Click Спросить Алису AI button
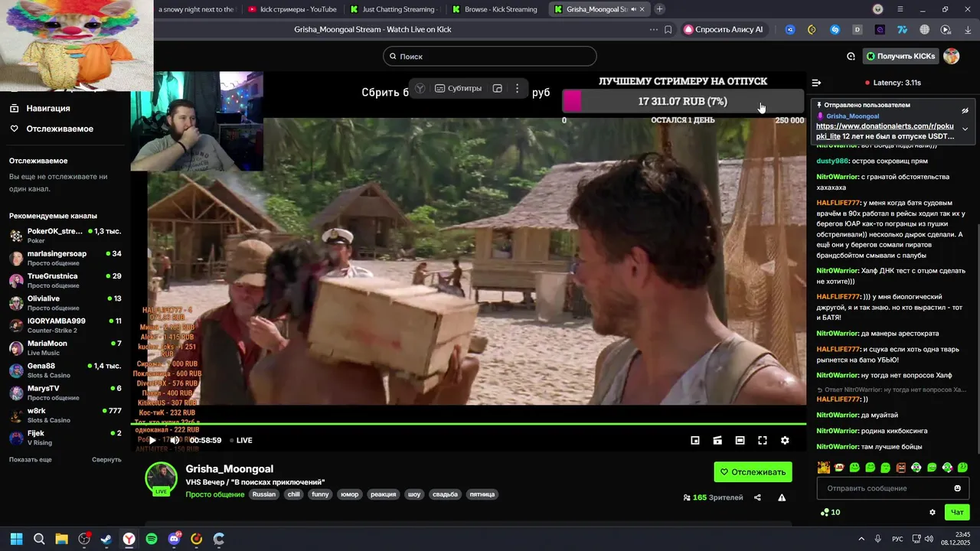980x551 pixels. (724, 30)
